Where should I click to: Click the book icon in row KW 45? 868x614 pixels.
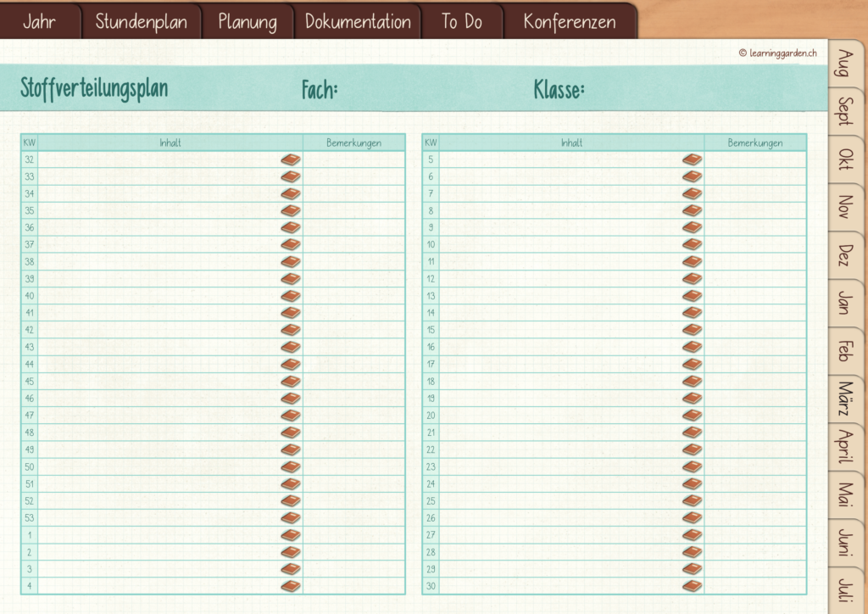pos(291,382)
